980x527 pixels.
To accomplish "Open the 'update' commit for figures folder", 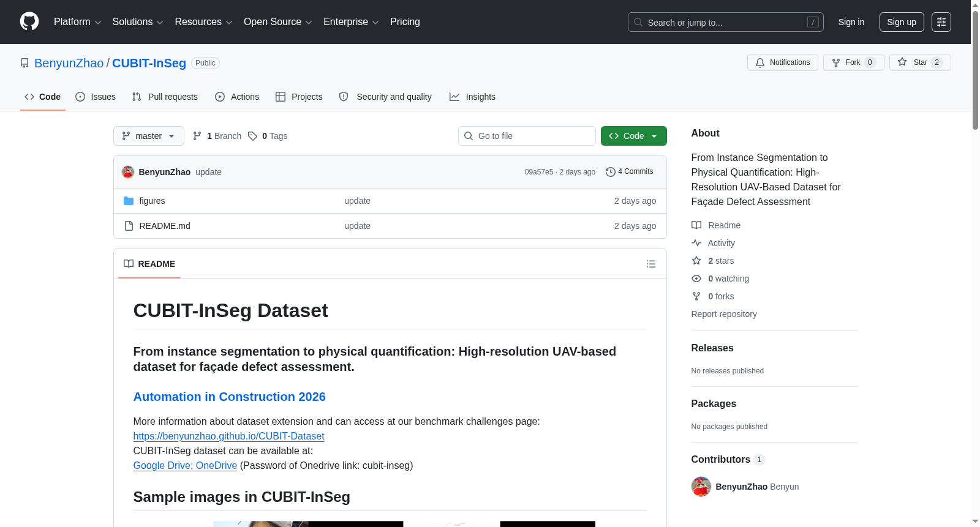I will 357,201.
